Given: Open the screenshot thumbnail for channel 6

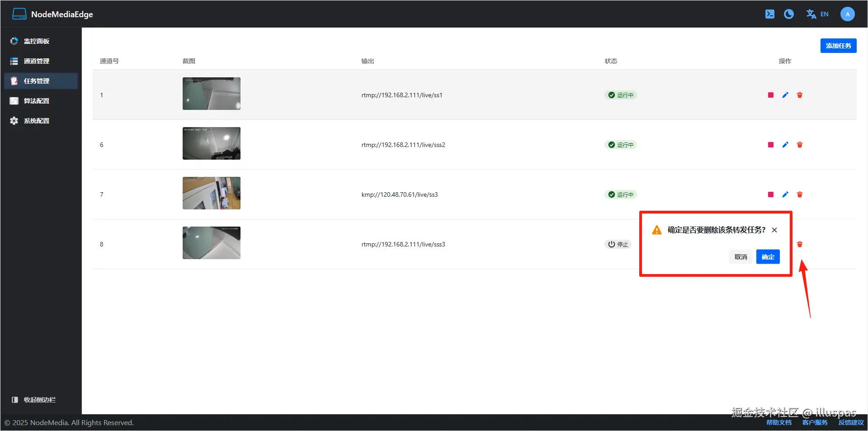Looking at the screenshot, I should (x=212, y=143).
